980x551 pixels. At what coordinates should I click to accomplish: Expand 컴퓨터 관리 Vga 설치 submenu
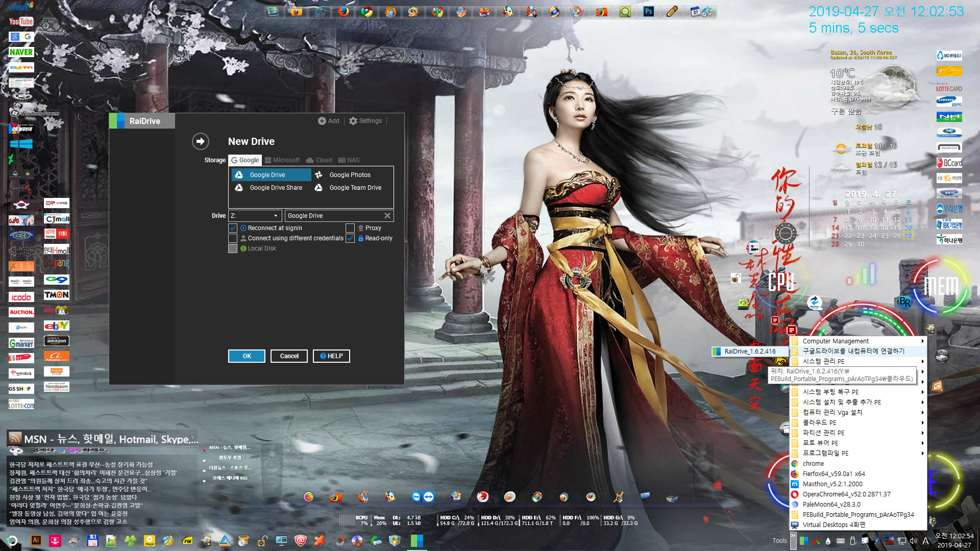pyautogui.click(x=857, y=412)
